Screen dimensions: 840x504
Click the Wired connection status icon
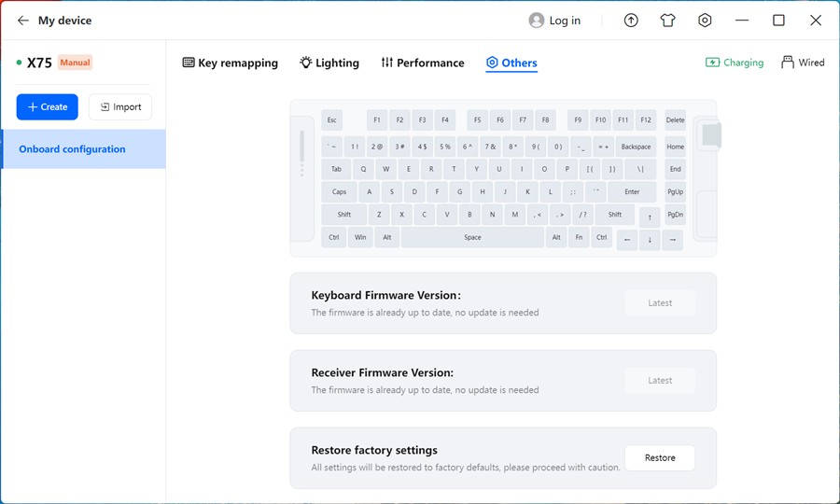point(803,63)
